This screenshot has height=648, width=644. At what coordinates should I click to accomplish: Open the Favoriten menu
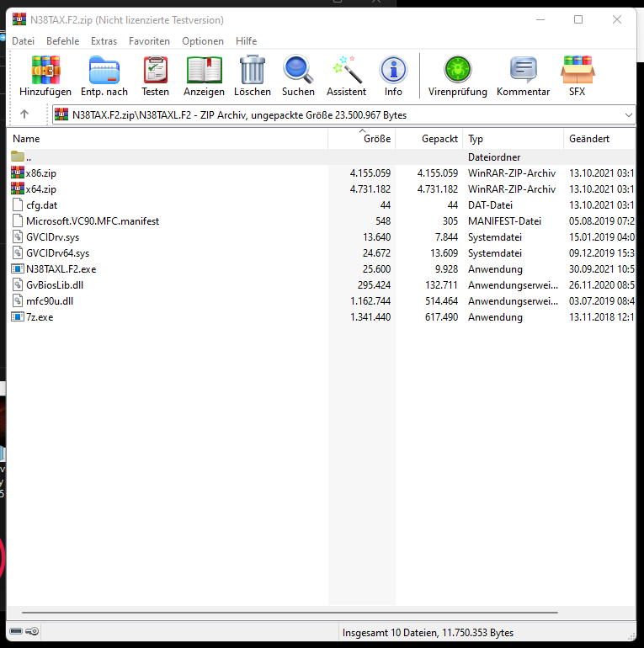[x=149, y=41]
